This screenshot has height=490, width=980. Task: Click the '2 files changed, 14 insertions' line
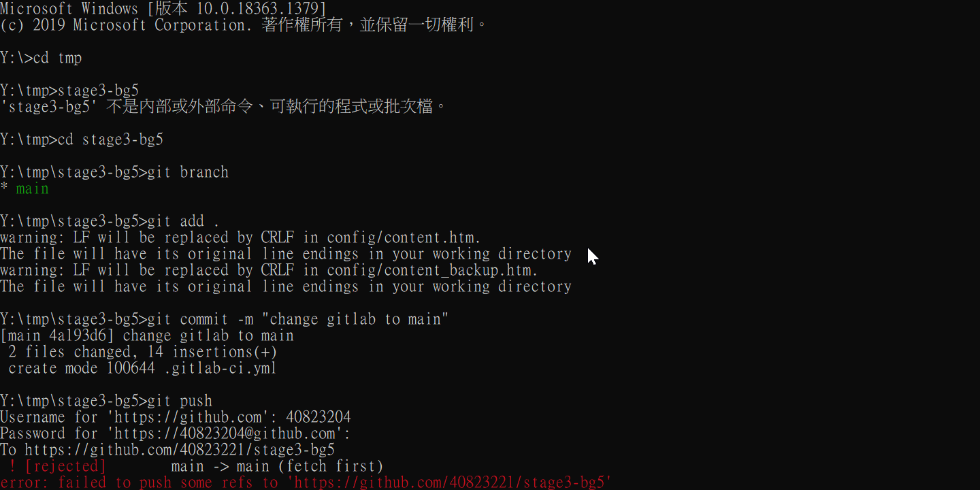pyautogui.click(x=143, y=352)
